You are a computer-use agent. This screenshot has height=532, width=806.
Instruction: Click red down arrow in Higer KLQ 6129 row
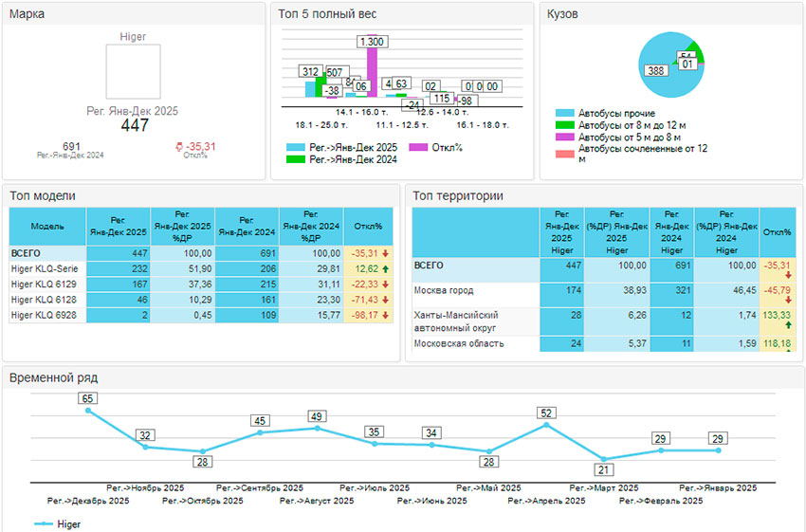pyautogui.click(x=386, y=284)
